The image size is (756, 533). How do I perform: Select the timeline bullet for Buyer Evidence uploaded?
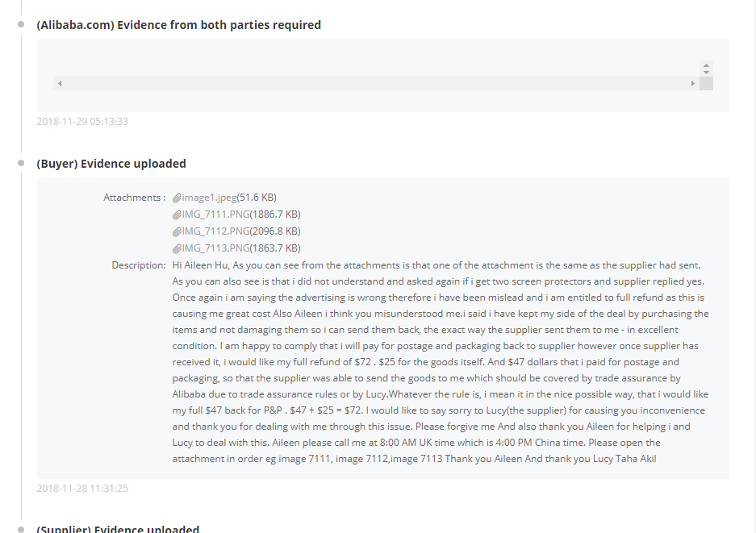pos(21,164)
